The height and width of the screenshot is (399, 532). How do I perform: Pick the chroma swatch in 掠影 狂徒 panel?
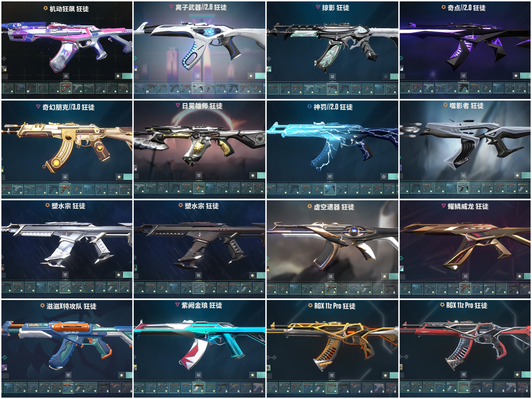click(269, 69)
